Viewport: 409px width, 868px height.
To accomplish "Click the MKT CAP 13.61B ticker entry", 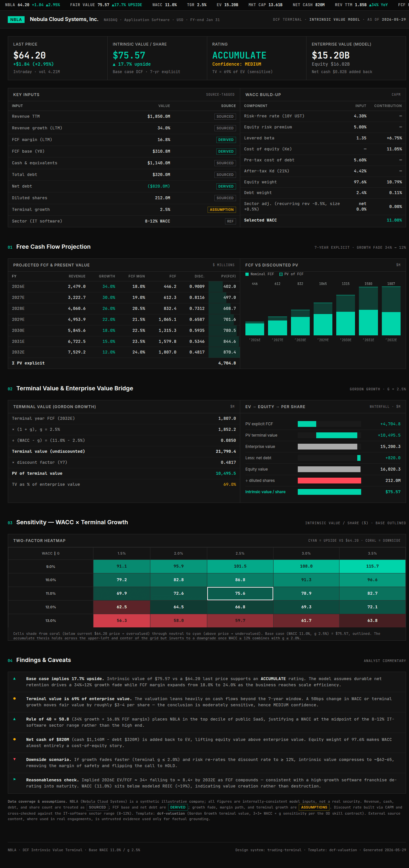I will [265, 5].
